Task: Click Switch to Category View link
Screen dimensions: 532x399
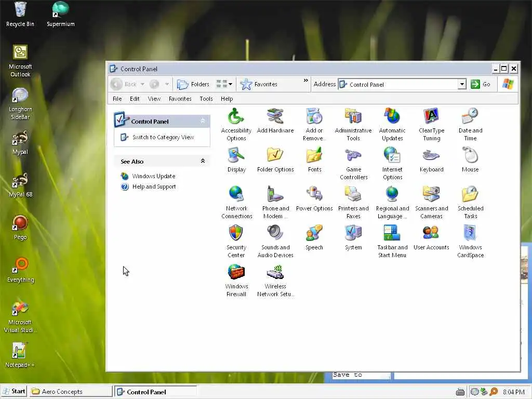Action: click(163, 137)
